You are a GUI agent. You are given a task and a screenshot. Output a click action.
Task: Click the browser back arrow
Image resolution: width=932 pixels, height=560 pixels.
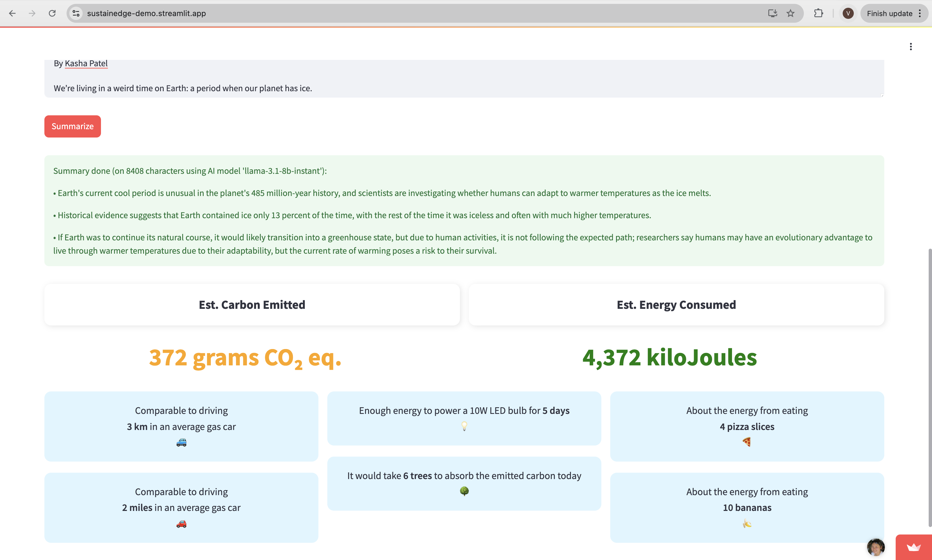(x=12, y=14)
